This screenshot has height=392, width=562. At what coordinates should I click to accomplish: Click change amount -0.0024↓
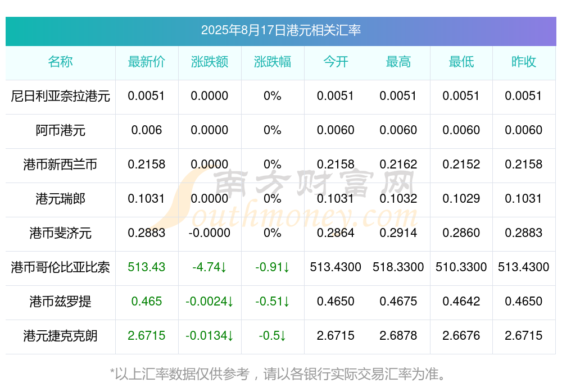click(209, 302)
